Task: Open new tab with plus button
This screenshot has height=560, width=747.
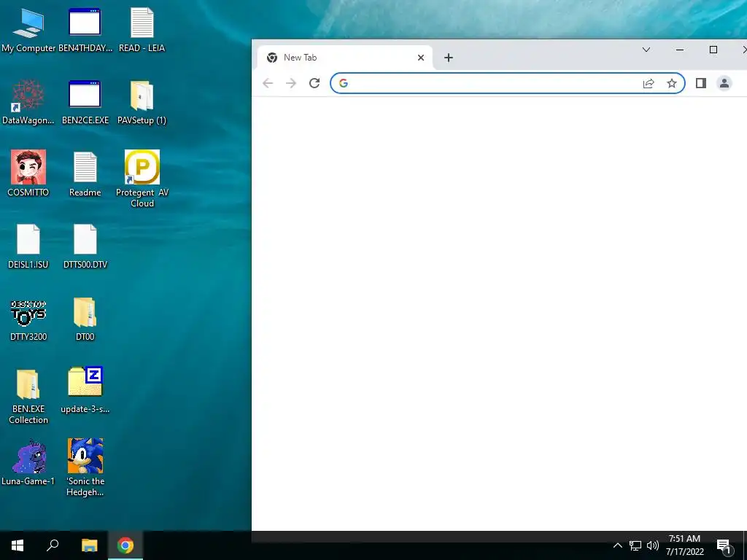Action: tap(449, 58)
